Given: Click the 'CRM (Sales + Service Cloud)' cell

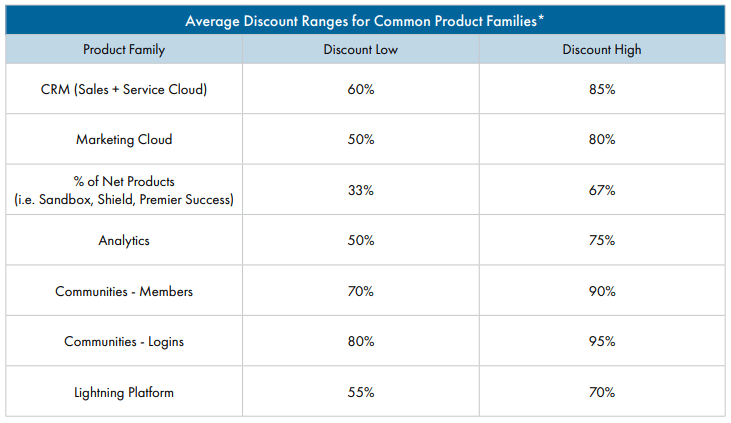Looking at the screenshot, I should coord(124,89).
